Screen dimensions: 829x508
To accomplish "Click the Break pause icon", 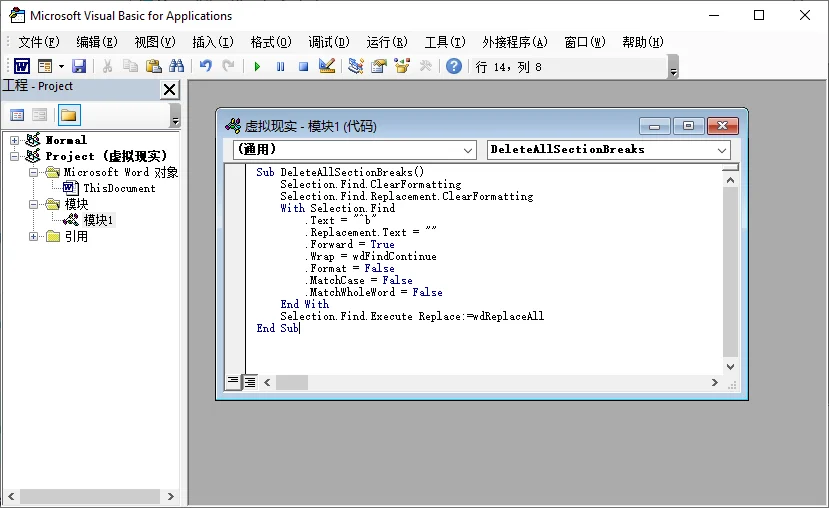I will pyautogui.click(x=280, y=67).
